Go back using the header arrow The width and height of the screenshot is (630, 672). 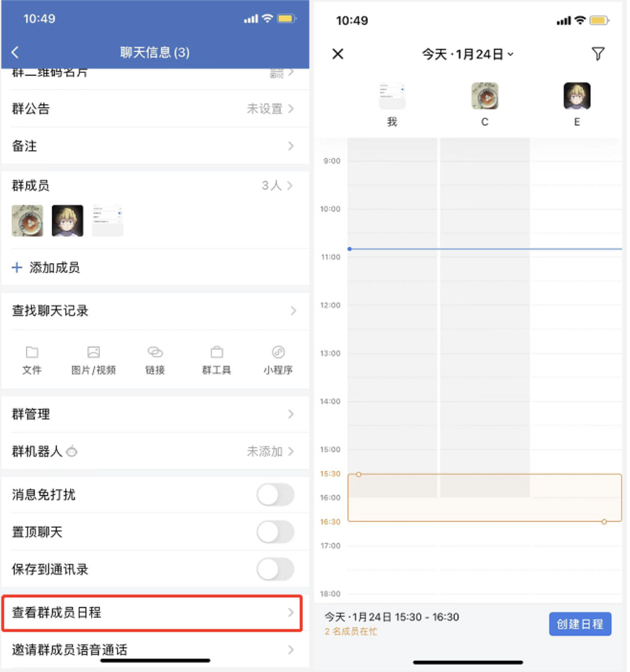click(x=16, y=52)
